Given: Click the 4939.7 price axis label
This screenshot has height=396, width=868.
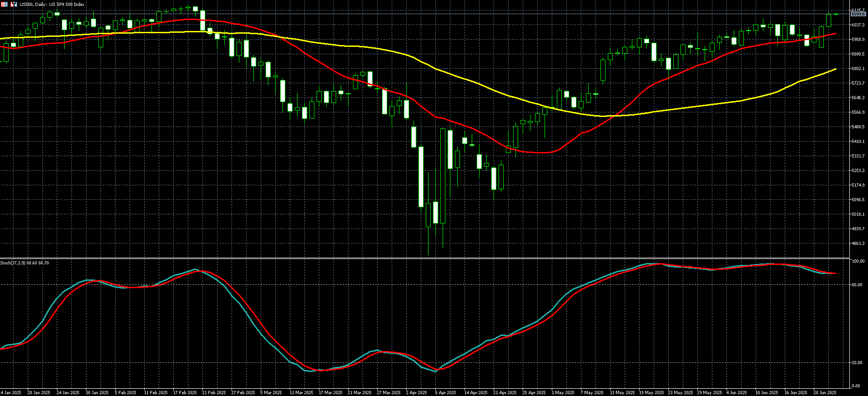Looking at the screenshot, I should click(x=858, y=229).
